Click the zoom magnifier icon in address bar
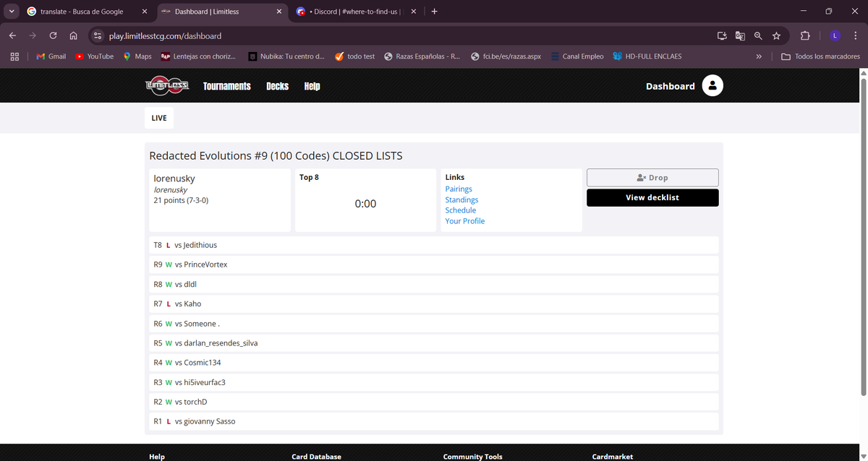The width and height of the screenshot is (868, 461). tap(758, 35)
